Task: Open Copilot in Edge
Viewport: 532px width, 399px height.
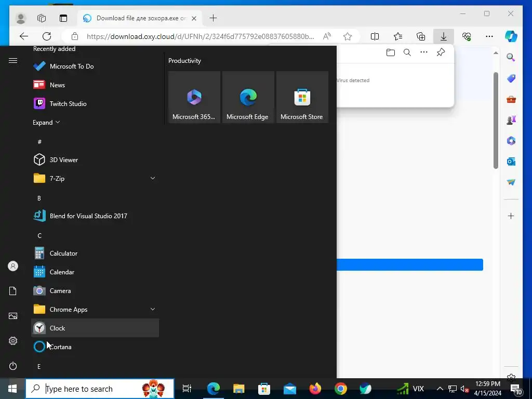Action: coord(511,36)
